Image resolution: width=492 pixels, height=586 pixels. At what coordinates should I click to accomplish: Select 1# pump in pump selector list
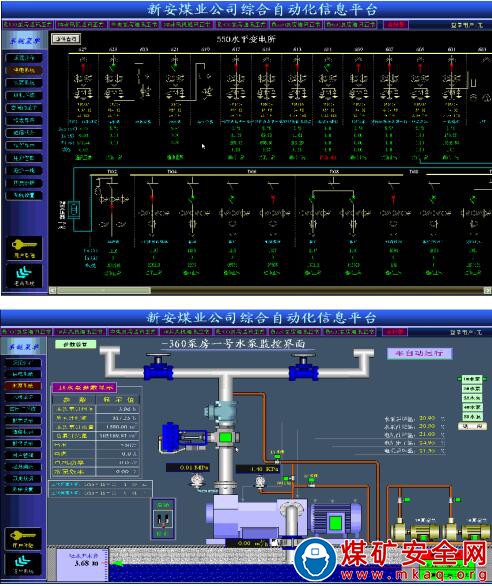(x=472, y=379)
